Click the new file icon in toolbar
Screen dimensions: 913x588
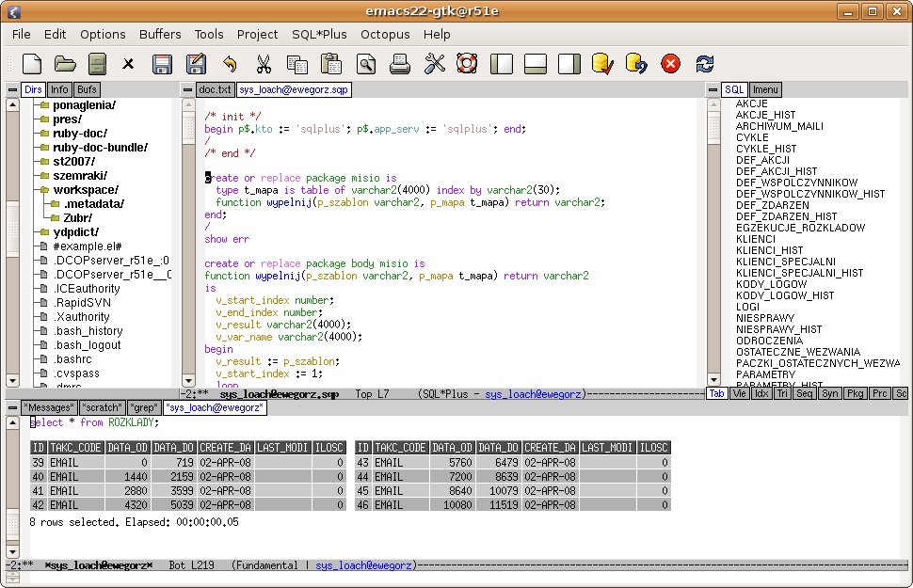(32, 64)
